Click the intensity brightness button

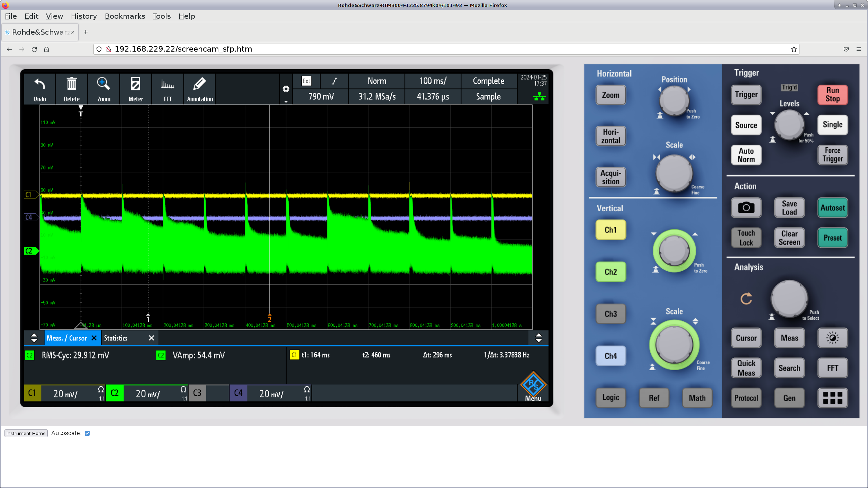click(x=832, y=338)
